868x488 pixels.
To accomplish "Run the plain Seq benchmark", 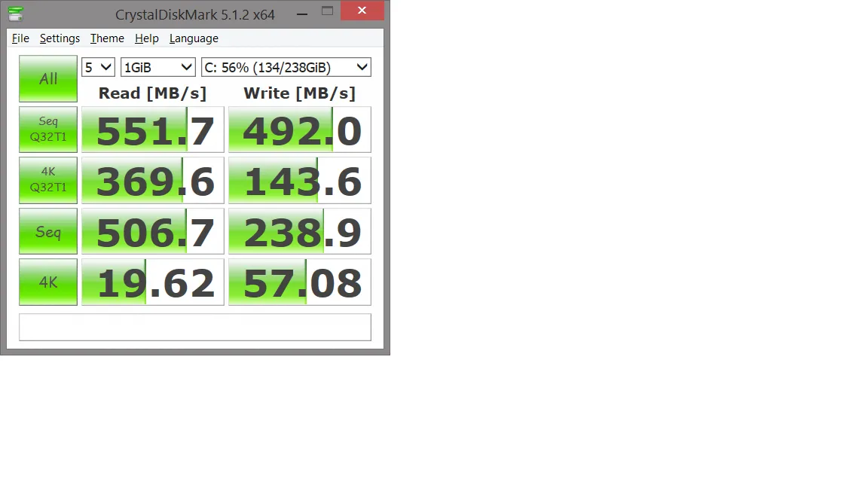I will [x=48, y=231].
